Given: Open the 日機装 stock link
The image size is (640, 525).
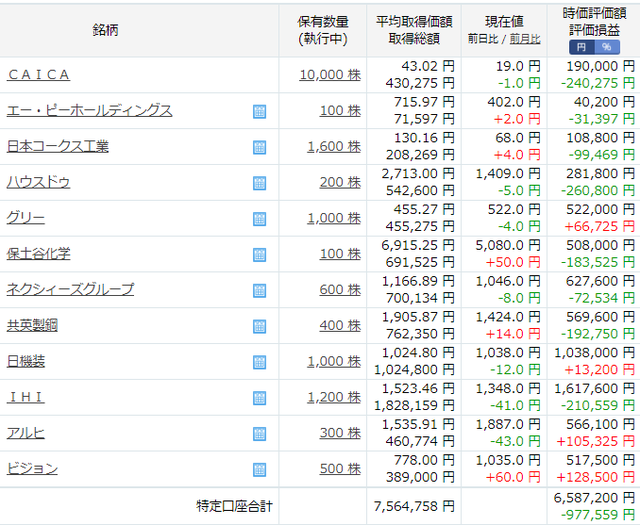Looking at the screenshot, I should coord(26,361).
